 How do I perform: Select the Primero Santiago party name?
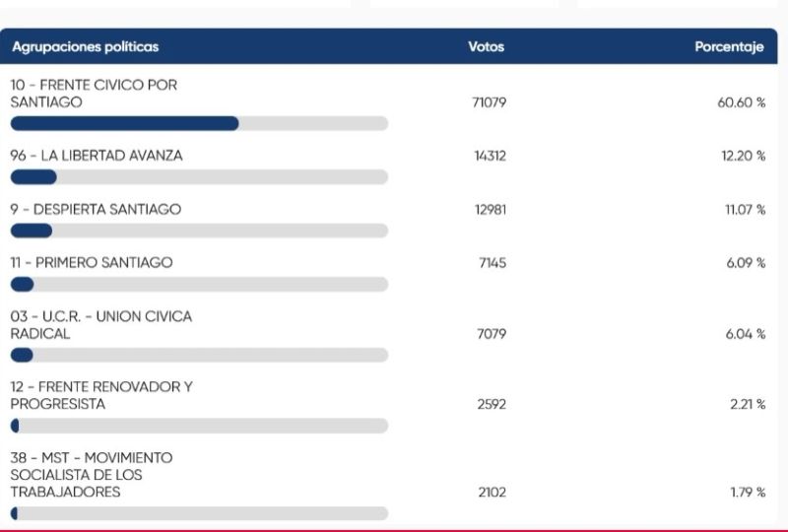pos(92,262)
